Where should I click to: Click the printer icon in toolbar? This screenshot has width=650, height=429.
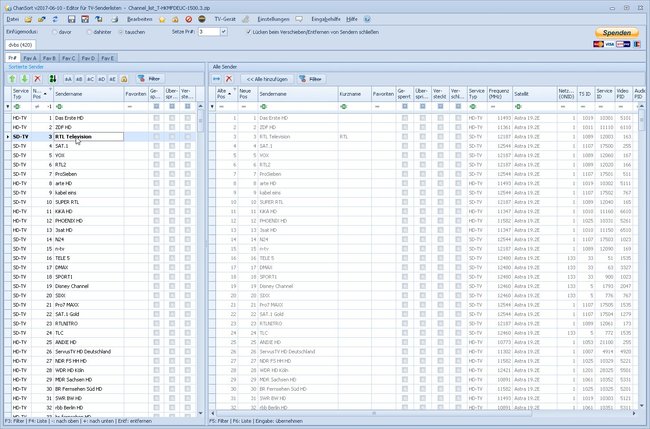click(x=115, y=19)
